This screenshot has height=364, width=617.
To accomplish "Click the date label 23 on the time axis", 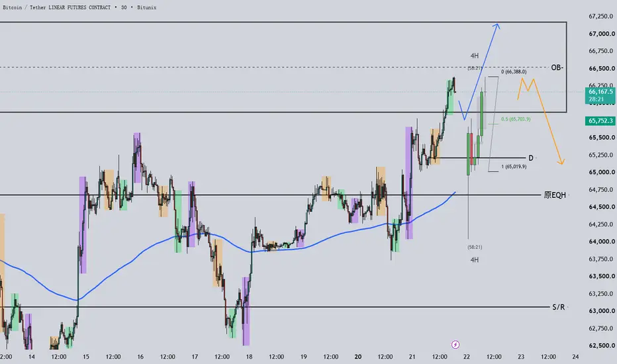I will point(521,357).
